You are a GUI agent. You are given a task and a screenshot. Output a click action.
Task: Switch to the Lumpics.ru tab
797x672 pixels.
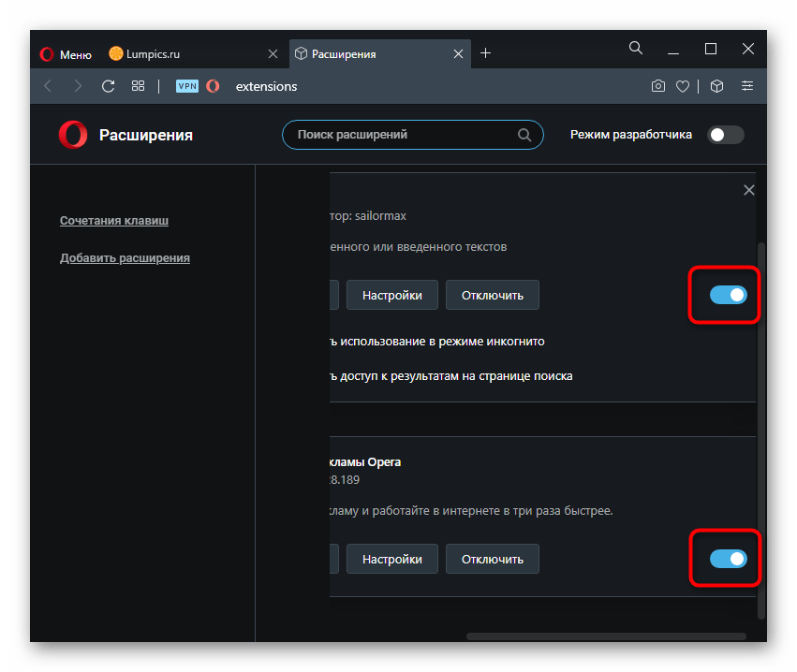pos(184,54)
